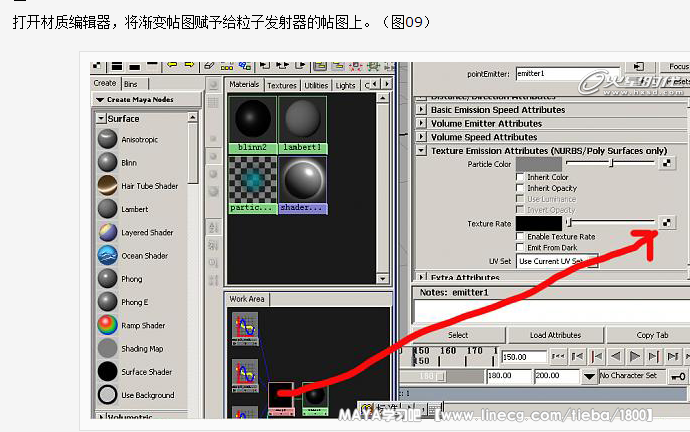Click the auto keyframe key icon
This screenshot has width=690, height=432.
[x=678, y=376]
